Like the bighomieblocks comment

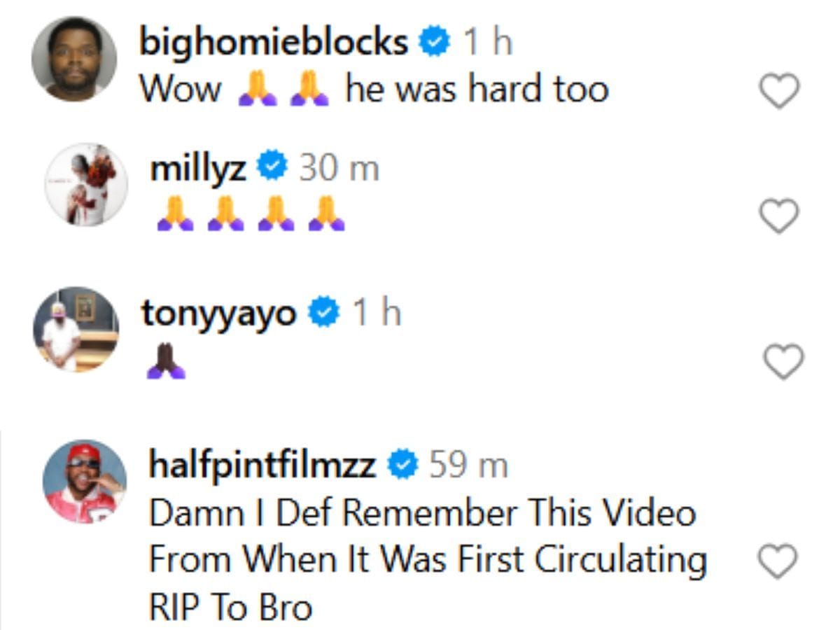[x=779, y=91]
